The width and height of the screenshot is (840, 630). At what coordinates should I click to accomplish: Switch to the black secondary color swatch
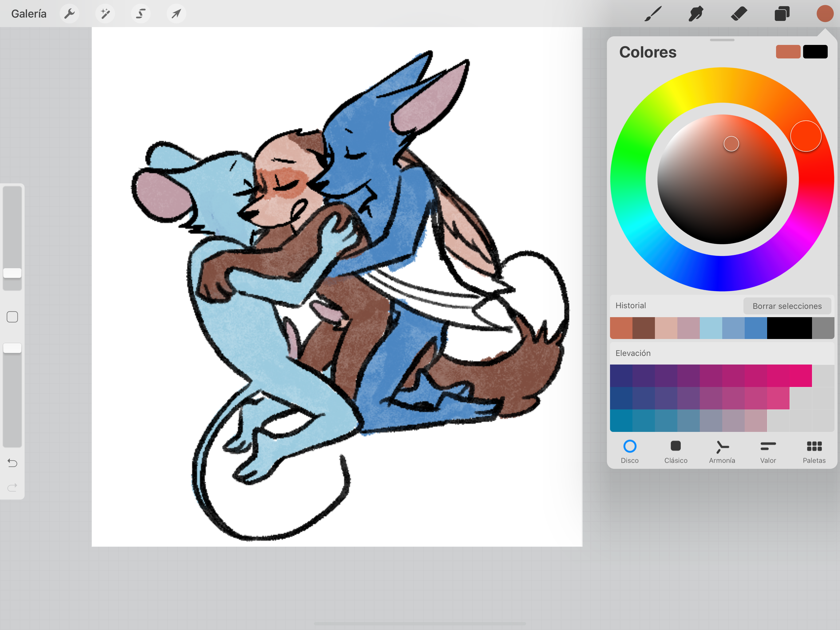(815, 52)
